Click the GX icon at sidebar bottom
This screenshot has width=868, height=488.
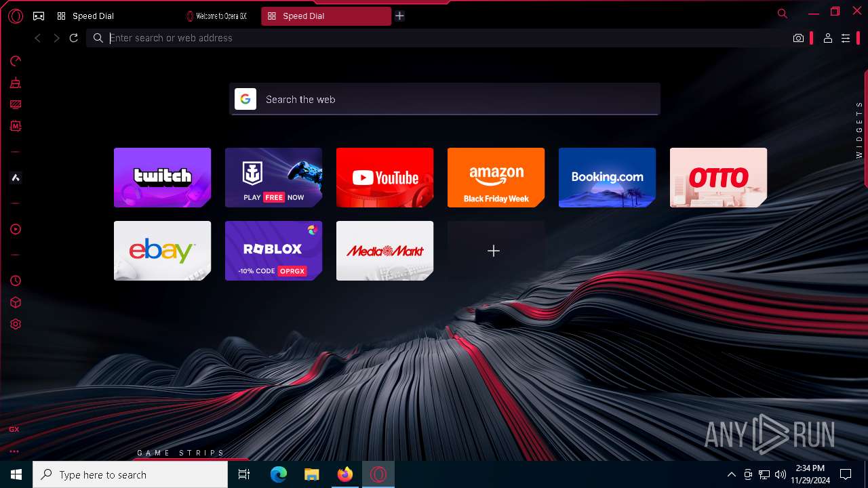coord(14,430)
